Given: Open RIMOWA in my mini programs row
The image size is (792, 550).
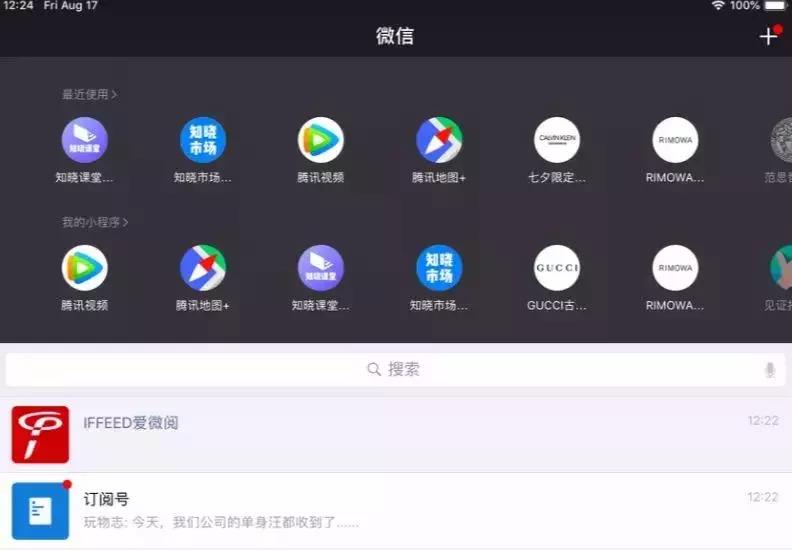Looking at the screenshot, I should click(x=675, y=268).
